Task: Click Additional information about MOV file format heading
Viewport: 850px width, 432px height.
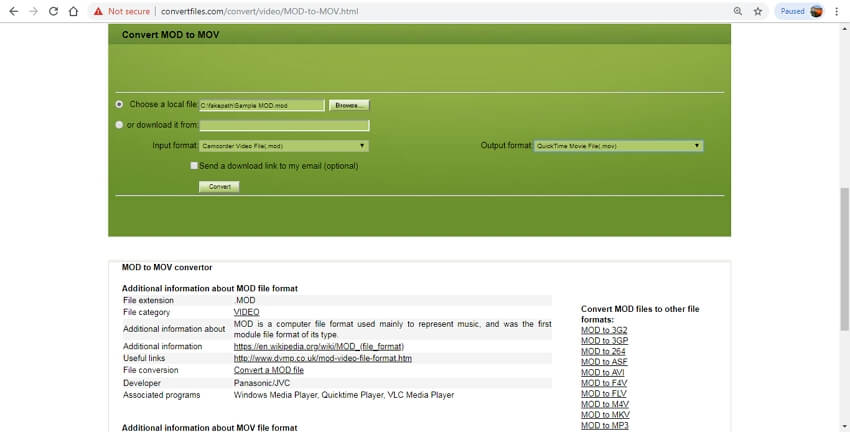Action: tap(209, 428)
